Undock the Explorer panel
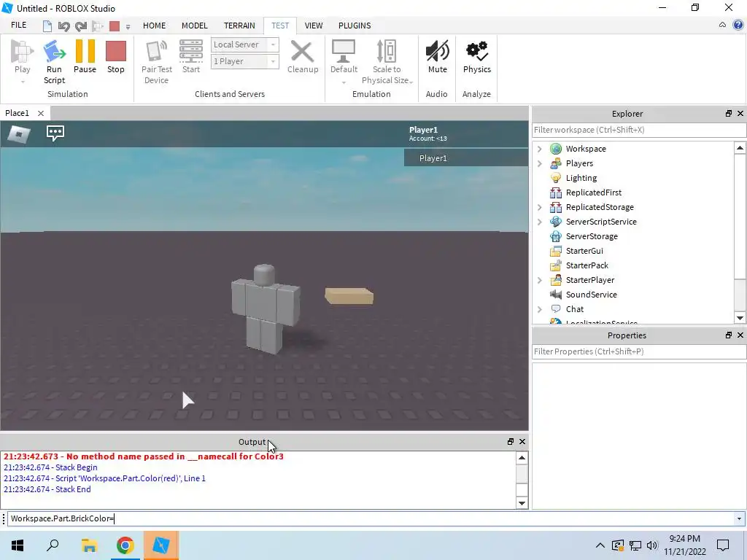 (729, 113)
